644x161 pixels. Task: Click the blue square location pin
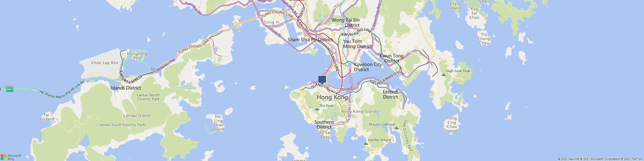coord(322,80)
